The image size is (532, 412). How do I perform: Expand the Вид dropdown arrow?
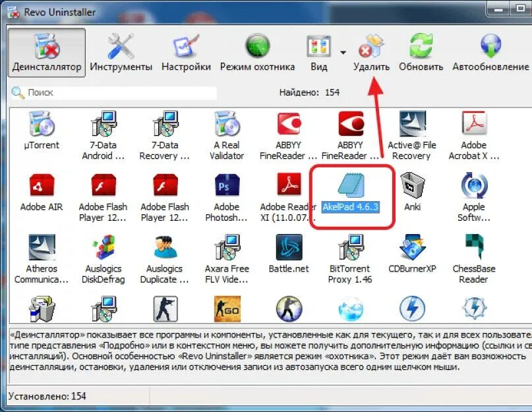click(343, 53)
